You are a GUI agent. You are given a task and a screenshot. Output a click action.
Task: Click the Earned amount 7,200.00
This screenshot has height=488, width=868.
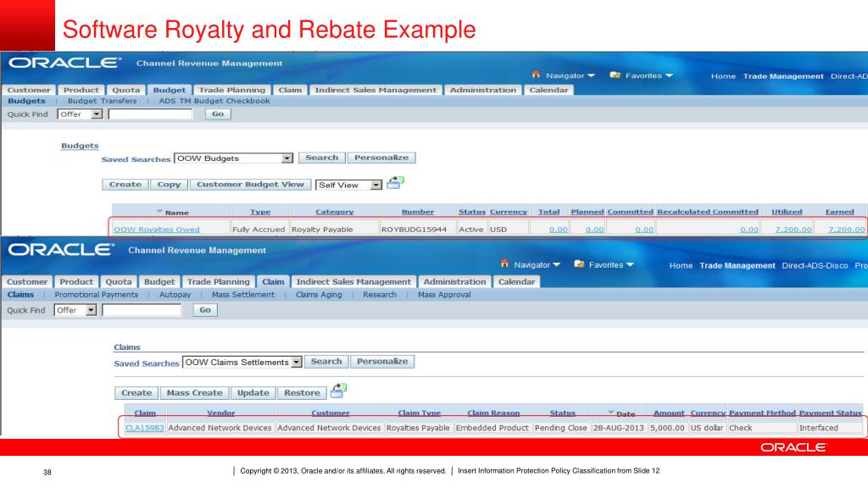846,229
